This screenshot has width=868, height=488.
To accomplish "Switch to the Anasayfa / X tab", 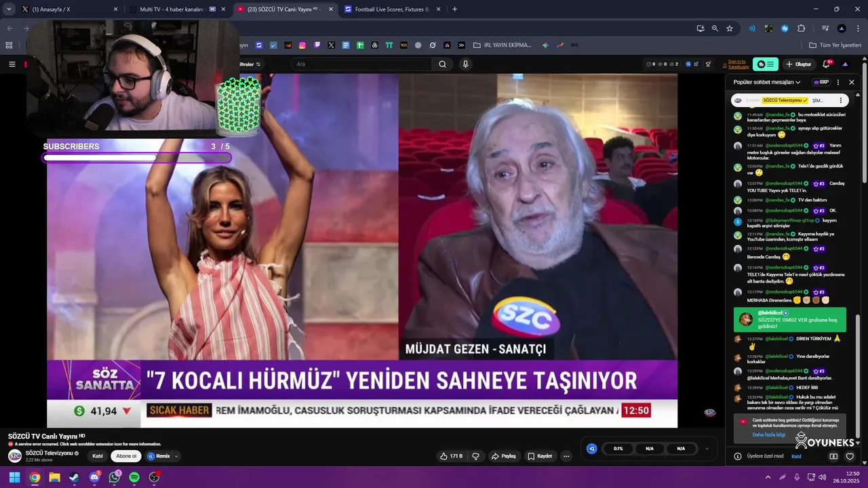I will pos(68,9).
